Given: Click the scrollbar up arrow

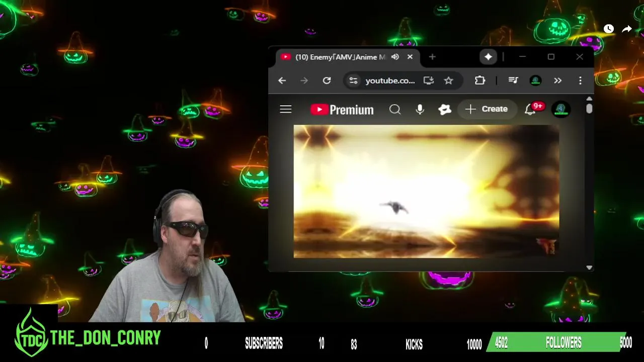Looking at the screenshot, I should pyautogui.click(x=589, y=99).
